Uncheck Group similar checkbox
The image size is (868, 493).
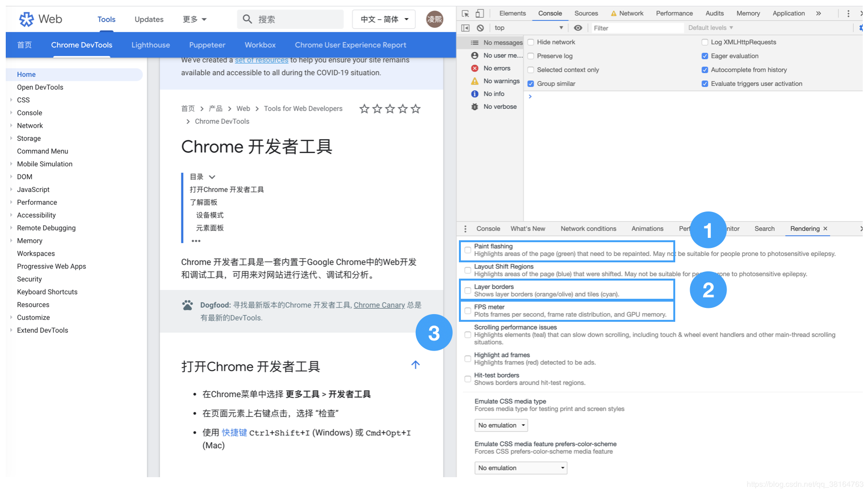click(x=531, y=84)
